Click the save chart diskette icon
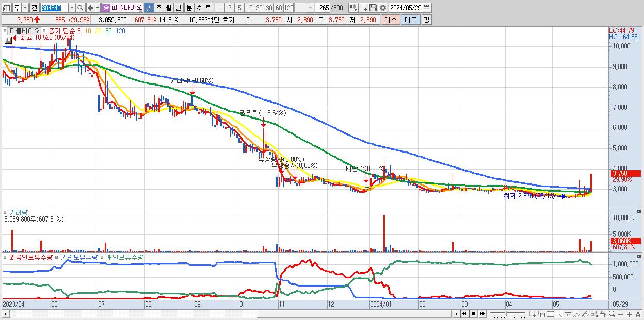Screen dimensions: 644x320 click(x=373, y=8)
